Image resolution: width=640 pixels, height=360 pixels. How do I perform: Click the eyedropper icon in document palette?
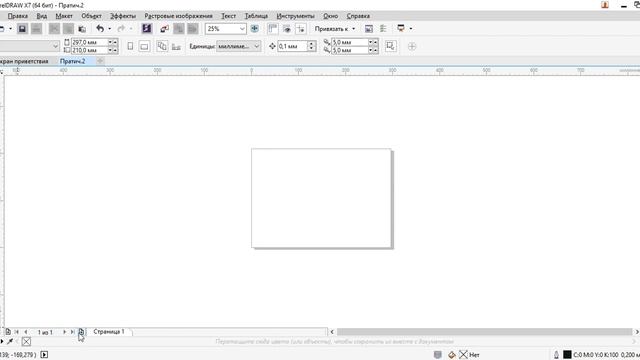click(10, 341)
